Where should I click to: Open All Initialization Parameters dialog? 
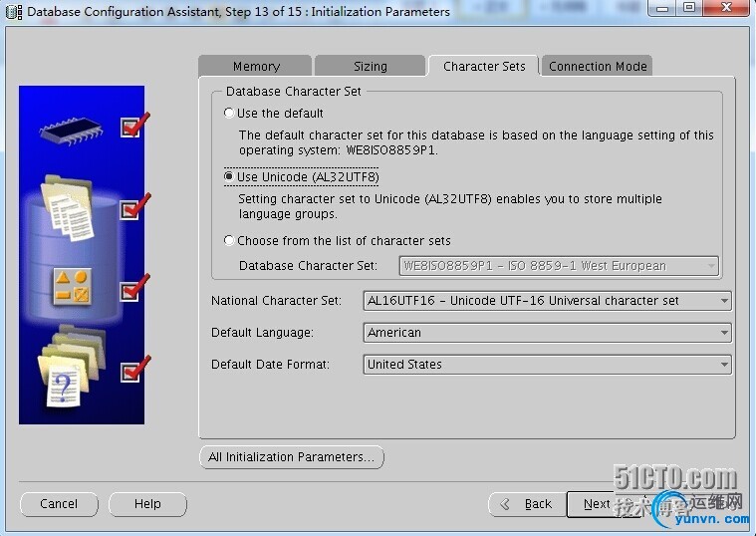pos(291,457)
